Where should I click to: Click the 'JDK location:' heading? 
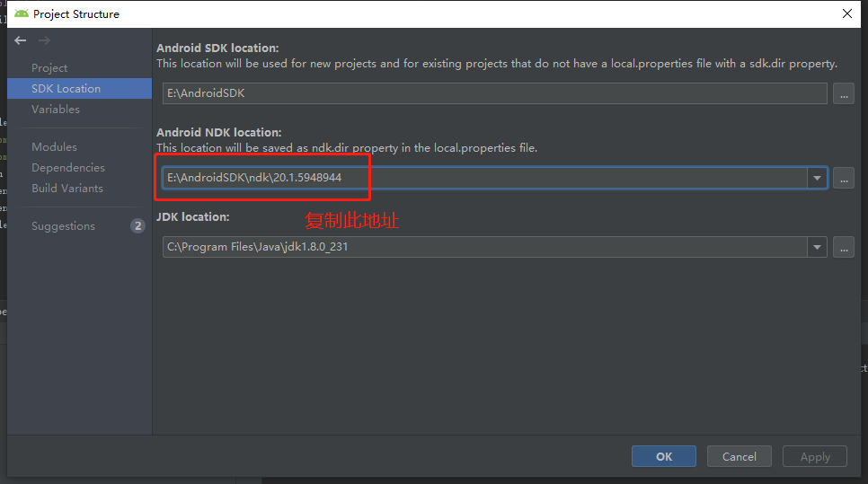coord(193,217)
